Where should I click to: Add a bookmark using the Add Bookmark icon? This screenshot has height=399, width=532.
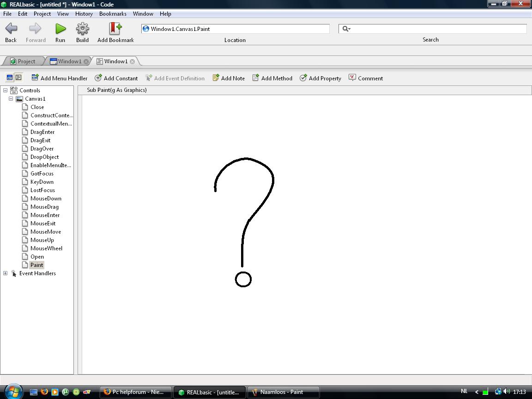[115, 29]
